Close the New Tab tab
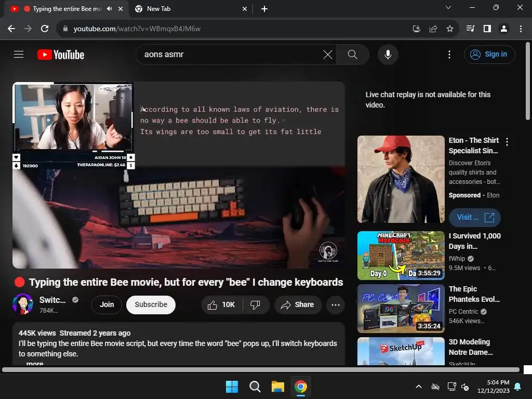The image size is (532, 399). [245, 9]
